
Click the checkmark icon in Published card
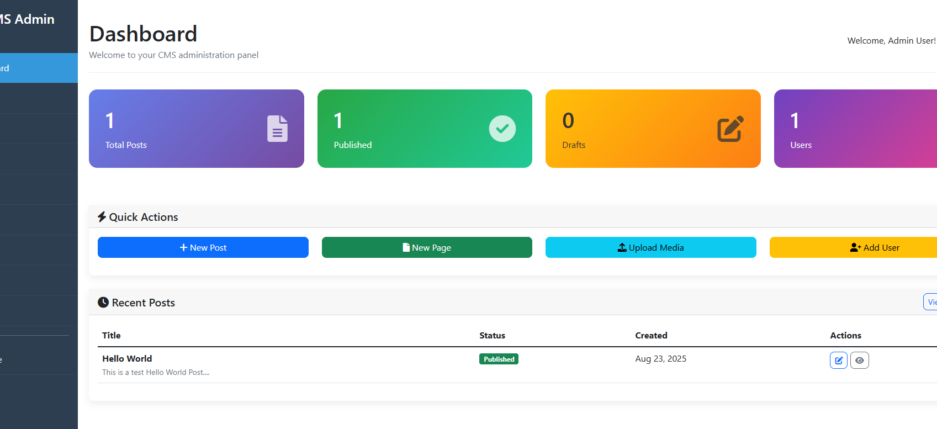502,129
